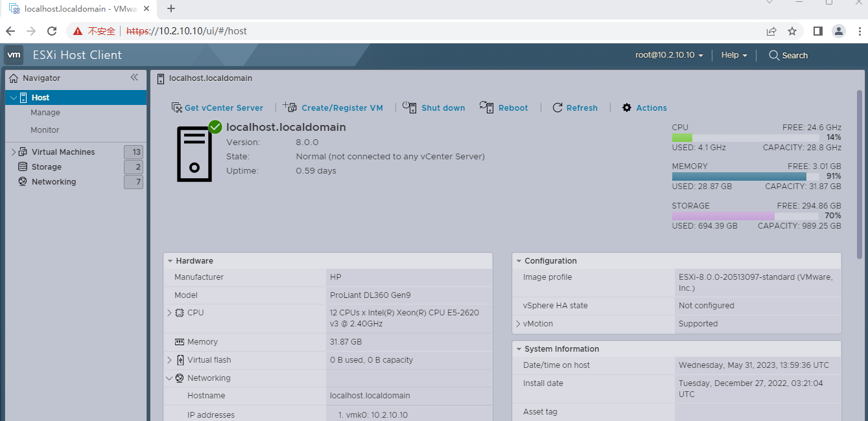Viewport: 868px width, 421px height.
Task: Click the Navigator home icon
Action: point(14,78)
